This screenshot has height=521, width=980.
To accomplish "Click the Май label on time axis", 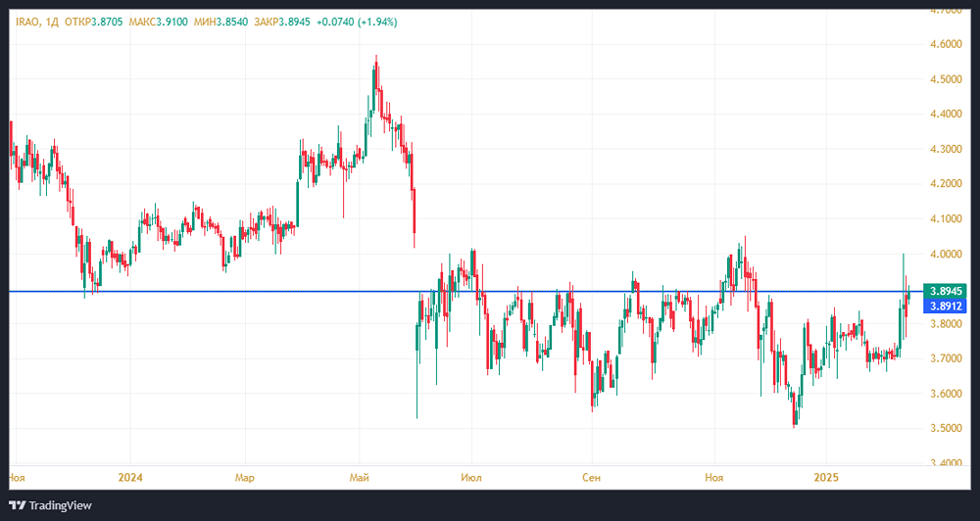I will [x=359, y=478].
